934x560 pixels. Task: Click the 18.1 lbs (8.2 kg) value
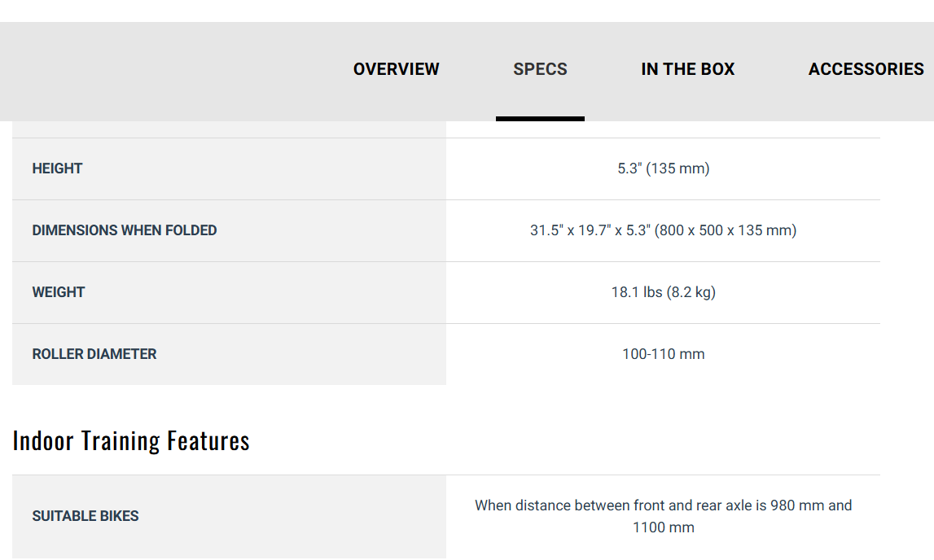pyautogui.click(x=663, y=292)
